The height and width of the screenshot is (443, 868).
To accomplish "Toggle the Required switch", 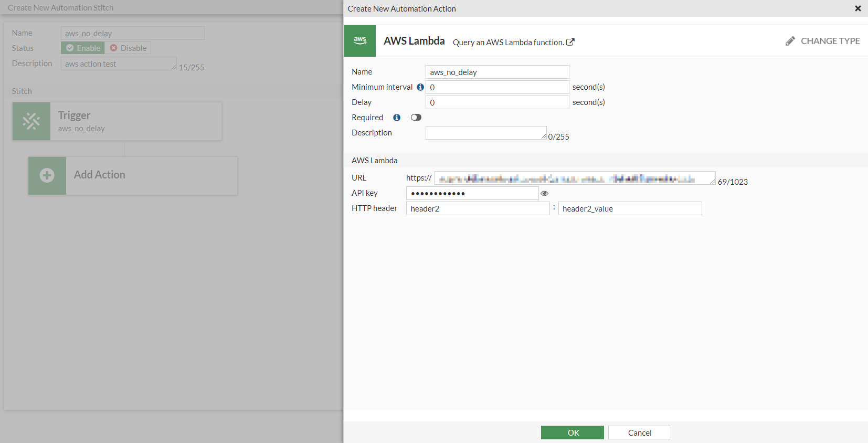I will [416, 118].
